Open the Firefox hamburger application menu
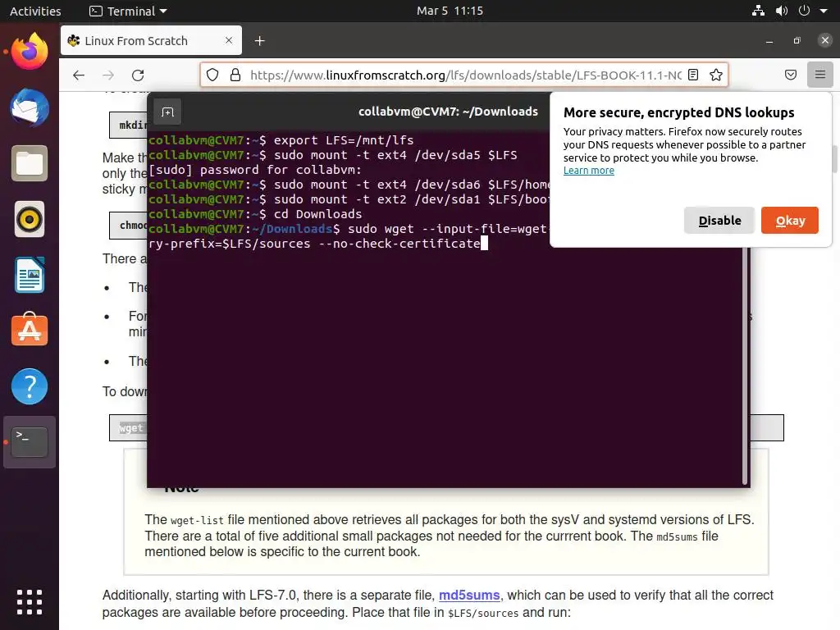The width and height of the screenshot is (840, 630). point(820,75)
